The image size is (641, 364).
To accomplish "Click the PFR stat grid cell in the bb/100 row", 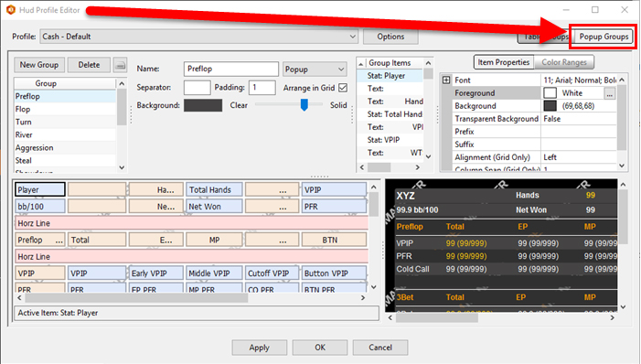I will tap(334, 207).
